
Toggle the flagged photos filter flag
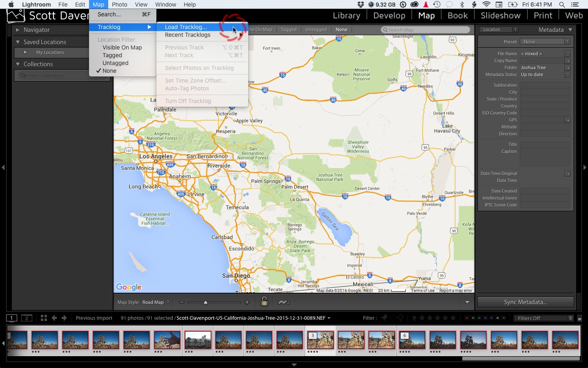pos(385,318)
